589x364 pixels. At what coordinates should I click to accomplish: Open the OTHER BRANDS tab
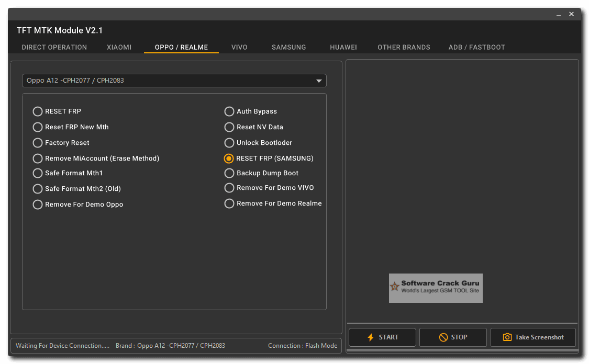click(x=404, y=47)
